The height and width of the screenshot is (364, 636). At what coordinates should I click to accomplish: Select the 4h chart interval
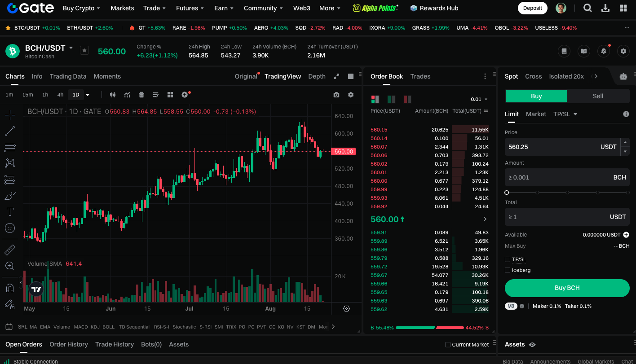60,95
